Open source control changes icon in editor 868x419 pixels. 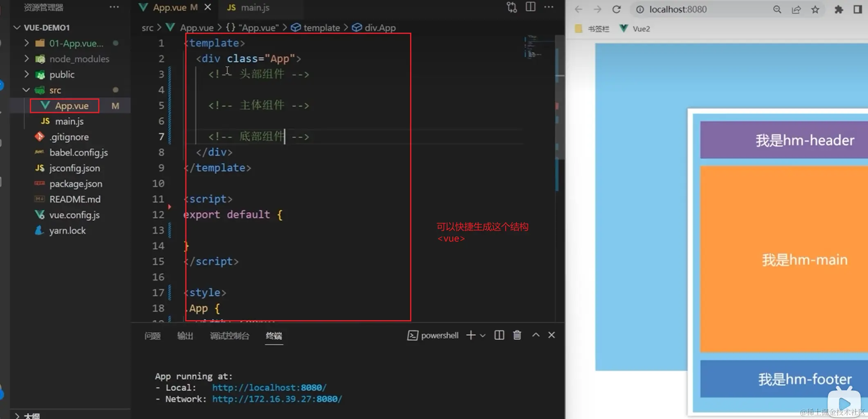pyautogui.click(x=512, y=7)
